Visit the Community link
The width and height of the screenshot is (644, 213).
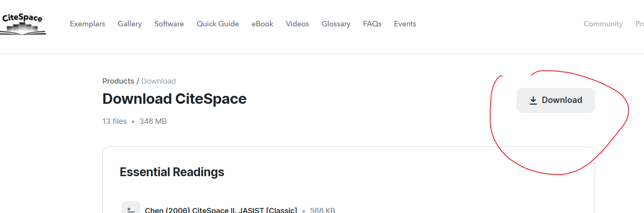(x=603, y=24)
